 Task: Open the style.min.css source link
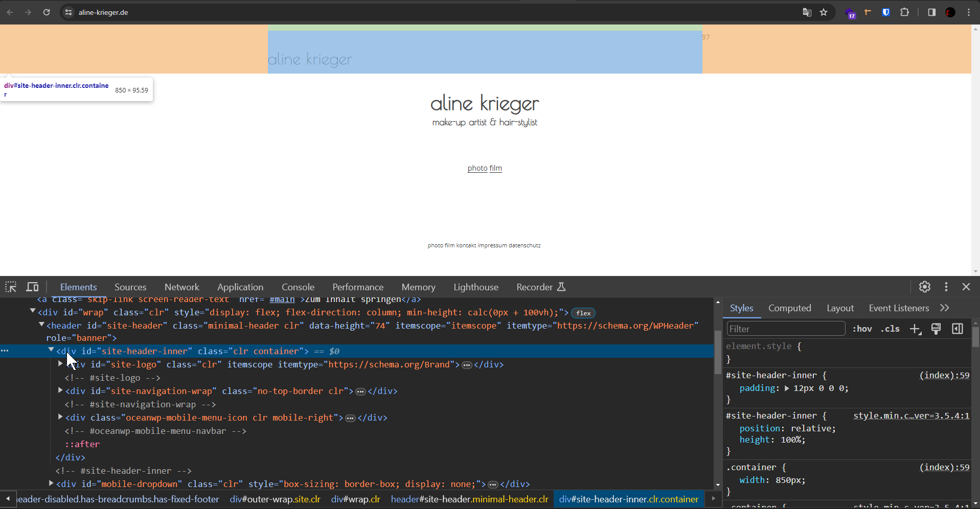[x=911, y=416]
